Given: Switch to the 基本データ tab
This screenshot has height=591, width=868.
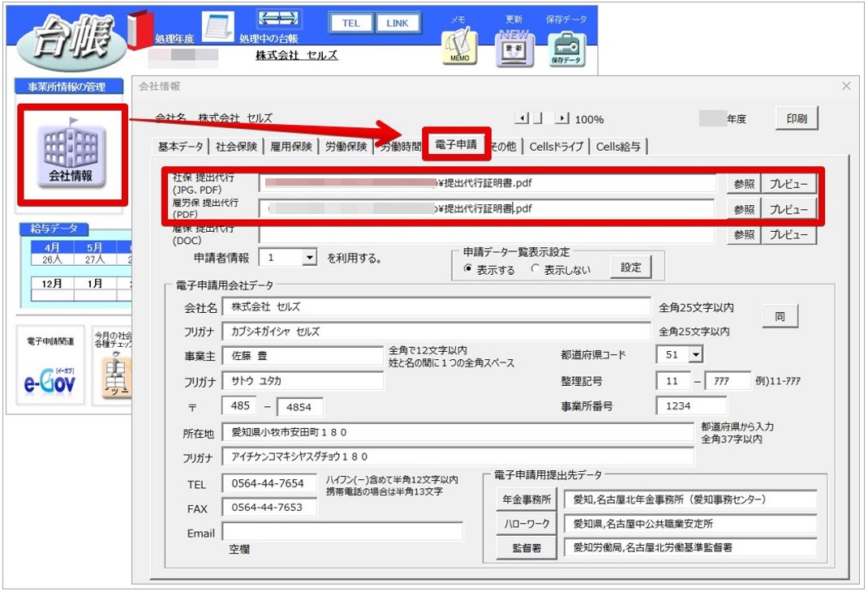Looking at the screenshot, I should (180, 147).
